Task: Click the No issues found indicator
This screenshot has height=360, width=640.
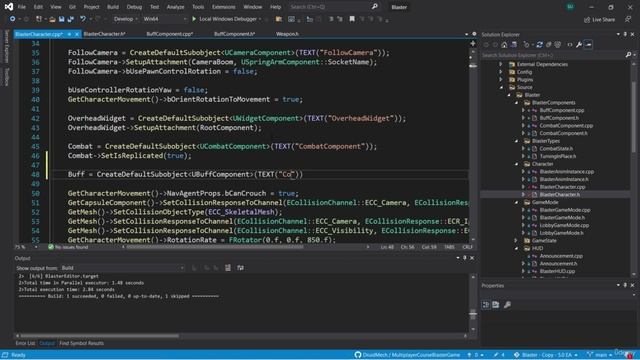Action: click(x=68, y=247)
